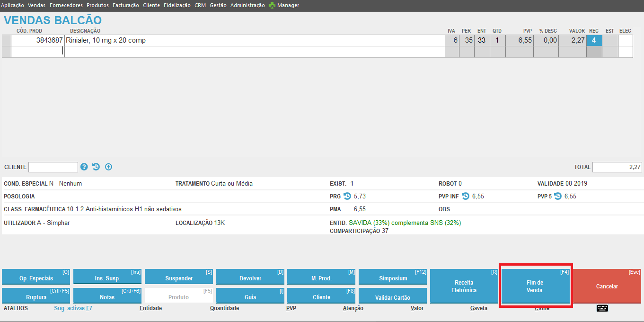The width and height of the screenshot is (644, 322).
Task: Open the on-screen keyboard icon
Action: (602, 308)
